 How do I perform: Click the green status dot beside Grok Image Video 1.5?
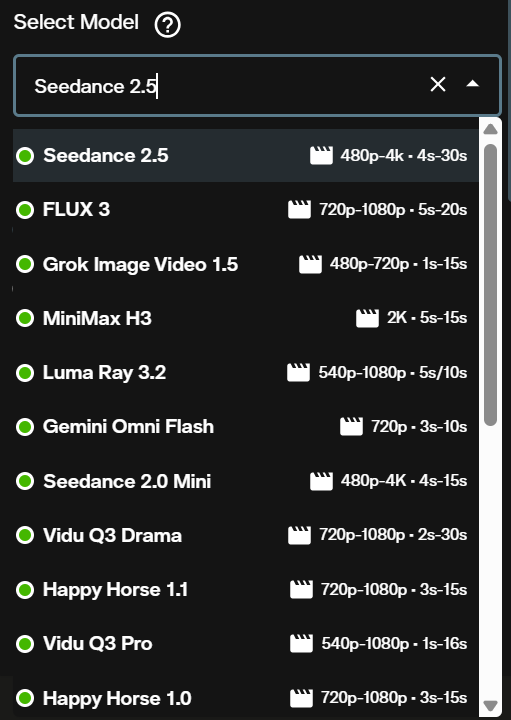click(25, 264)
